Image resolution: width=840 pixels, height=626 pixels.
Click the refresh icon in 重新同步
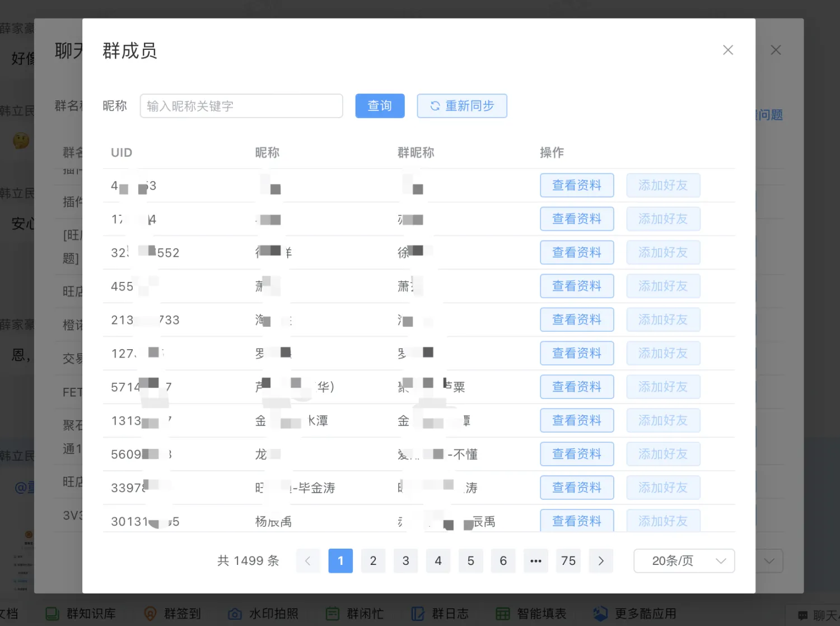coord(435,106)
